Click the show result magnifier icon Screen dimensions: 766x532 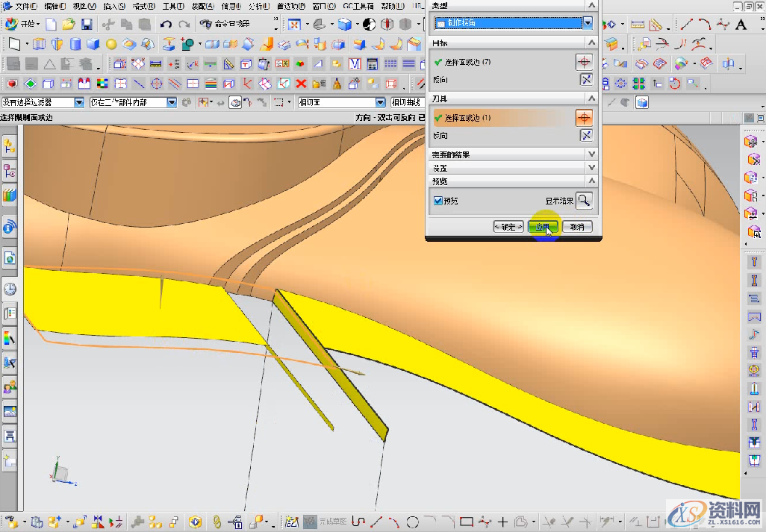click(x=584, y=200)
